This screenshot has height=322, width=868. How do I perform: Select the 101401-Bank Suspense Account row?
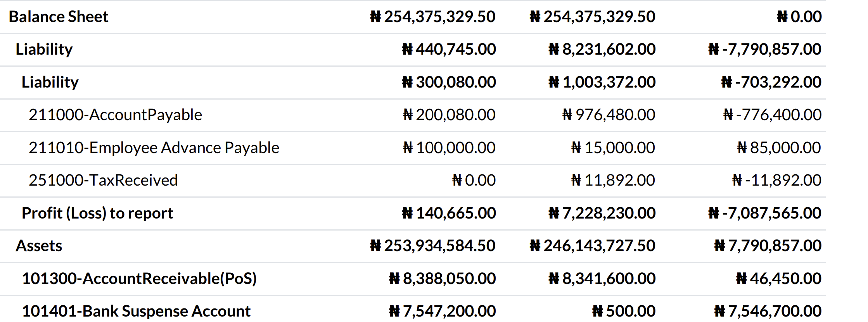tap(136, 311)
